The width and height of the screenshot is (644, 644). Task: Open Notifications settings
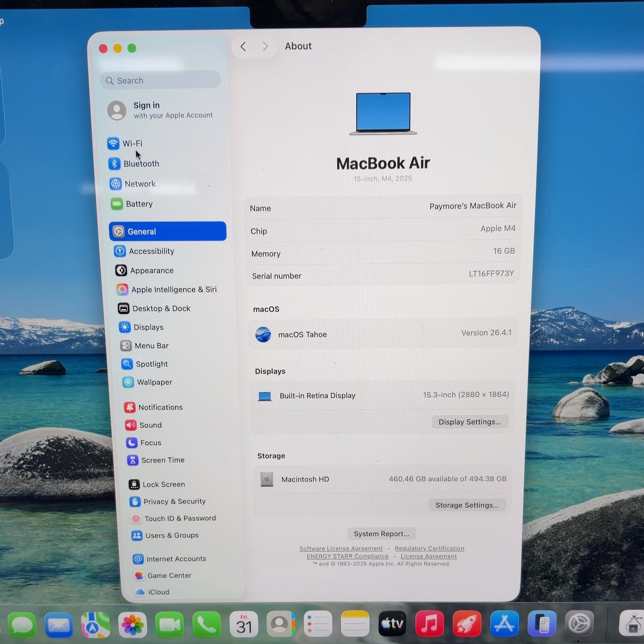point(153,407)
